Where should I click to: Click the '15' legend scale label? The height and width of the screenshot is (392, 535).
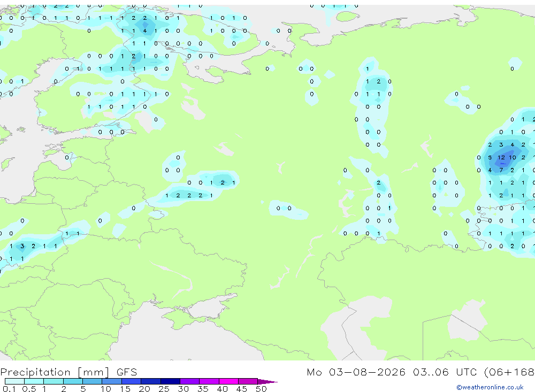(x=125, y=389)
